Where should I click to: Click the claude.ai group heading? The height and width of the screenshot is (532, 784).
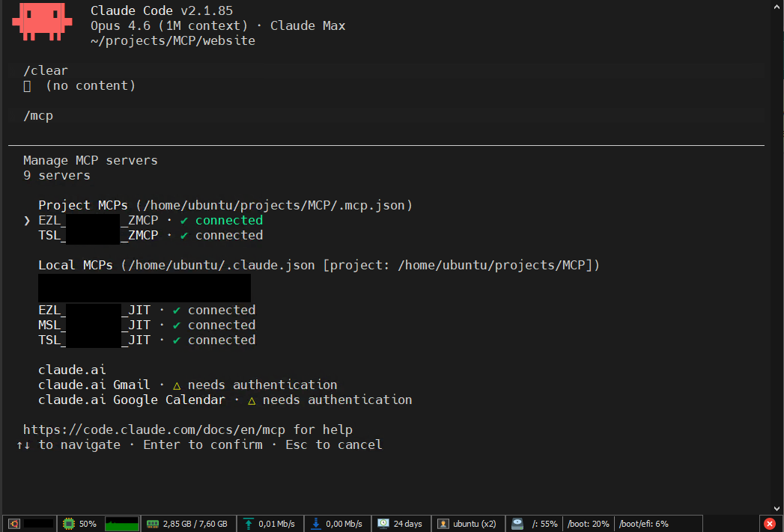[72, 370]
